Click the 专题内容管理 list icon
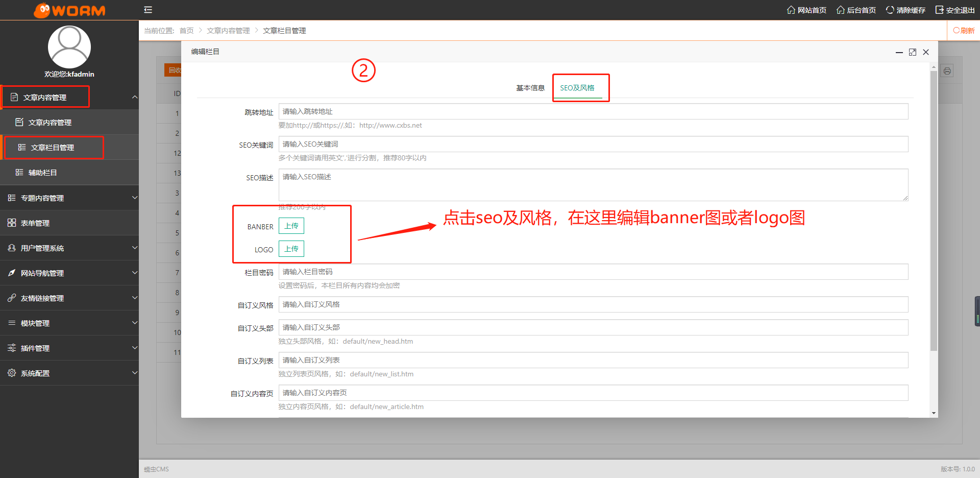 pos(12,198)
